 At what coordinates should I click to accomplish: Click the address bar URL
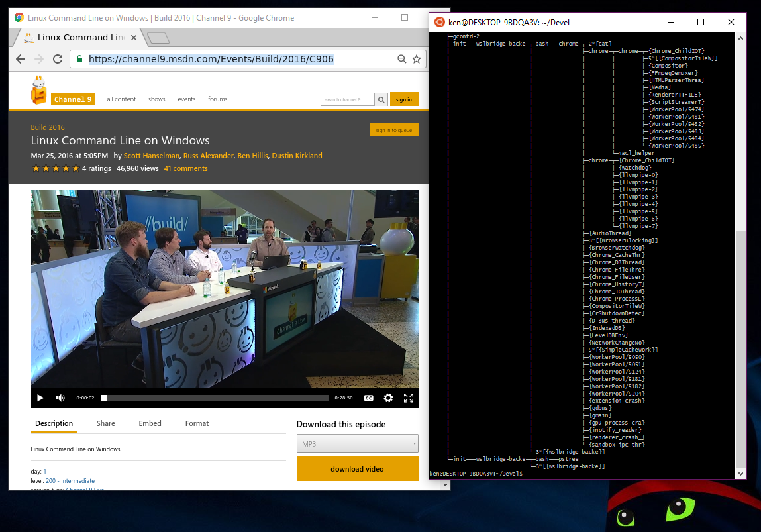(x=211, y=59)
